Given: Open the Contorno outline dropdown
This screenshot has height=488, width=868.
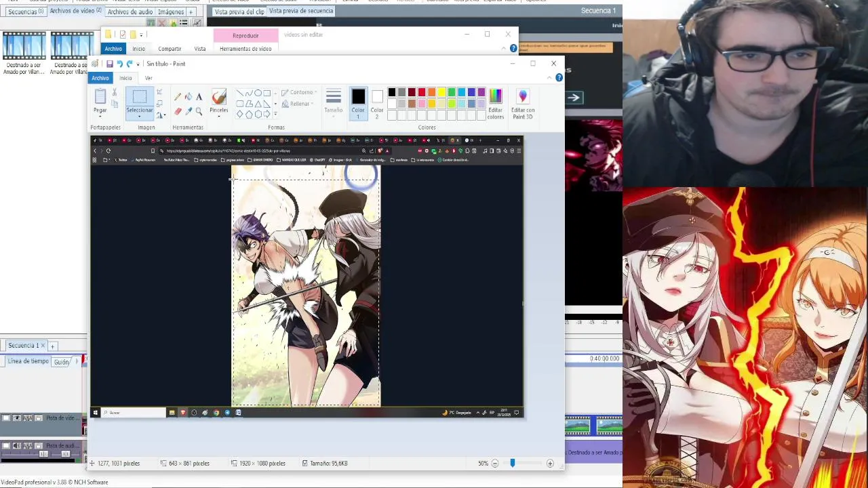Looking at the screenshot, I should [x=299, y=92].
